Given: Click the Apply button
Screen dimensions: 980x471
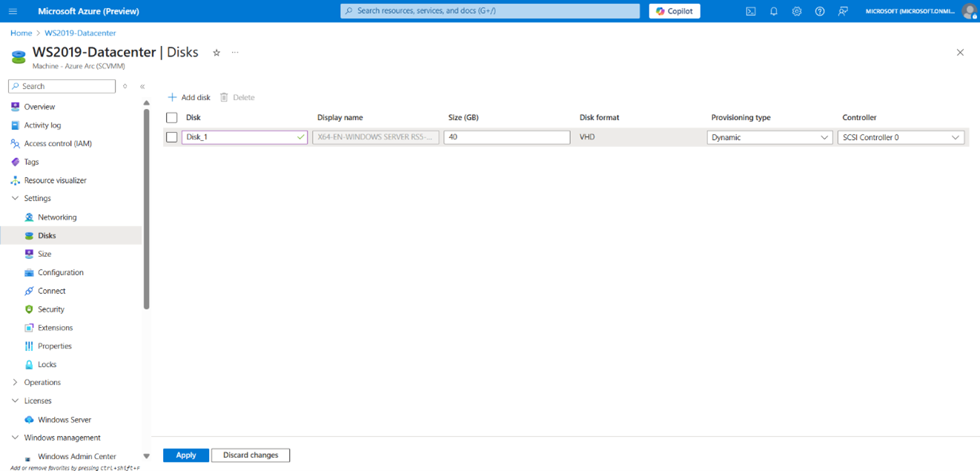Looking at the screenshot, I should click(186, 455).
